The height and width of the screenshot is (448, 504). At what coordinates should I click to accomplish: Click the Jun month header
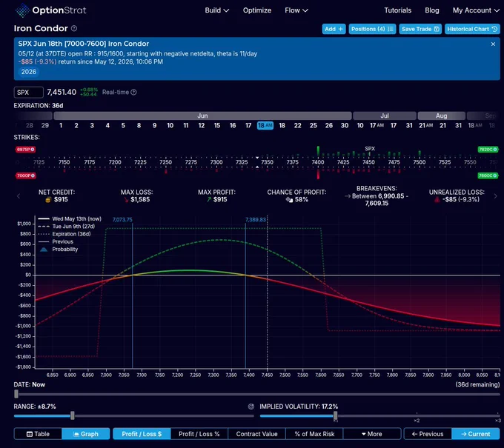pyautogui.click(x=202, y=116)
